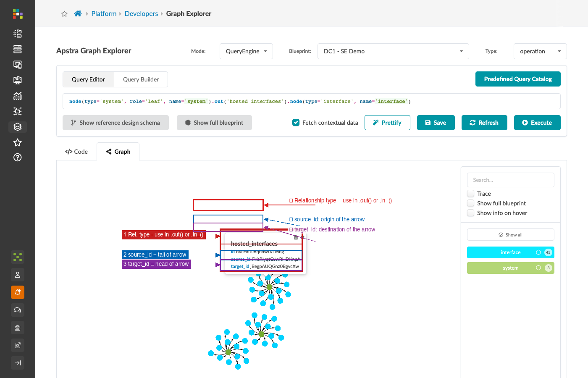Screen dimensions: 588x378
Task: Click the Predefined Query Catalog button
Action: [518, 79]
